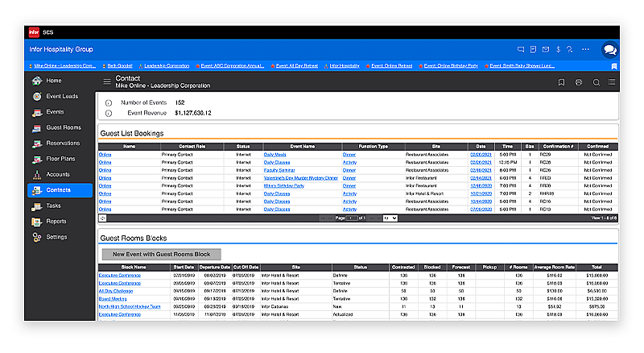Open Reservations in sidebar

[x=60, y=143]
